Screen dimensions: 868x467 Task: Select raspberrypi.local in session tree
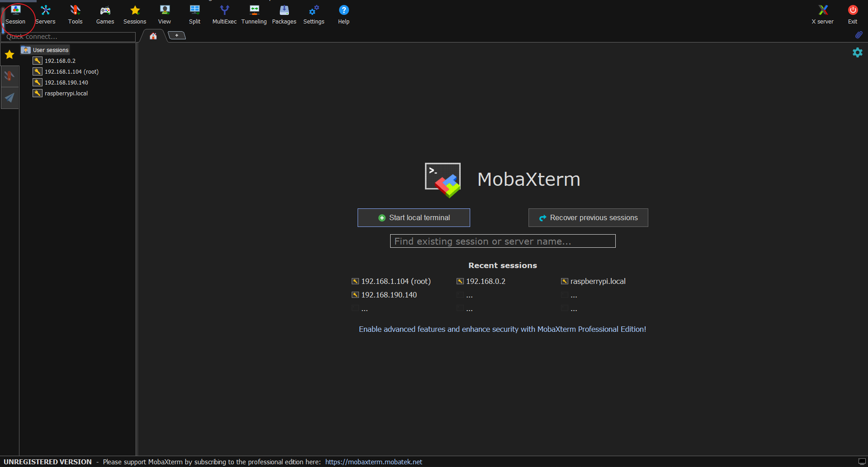[61, 93]
